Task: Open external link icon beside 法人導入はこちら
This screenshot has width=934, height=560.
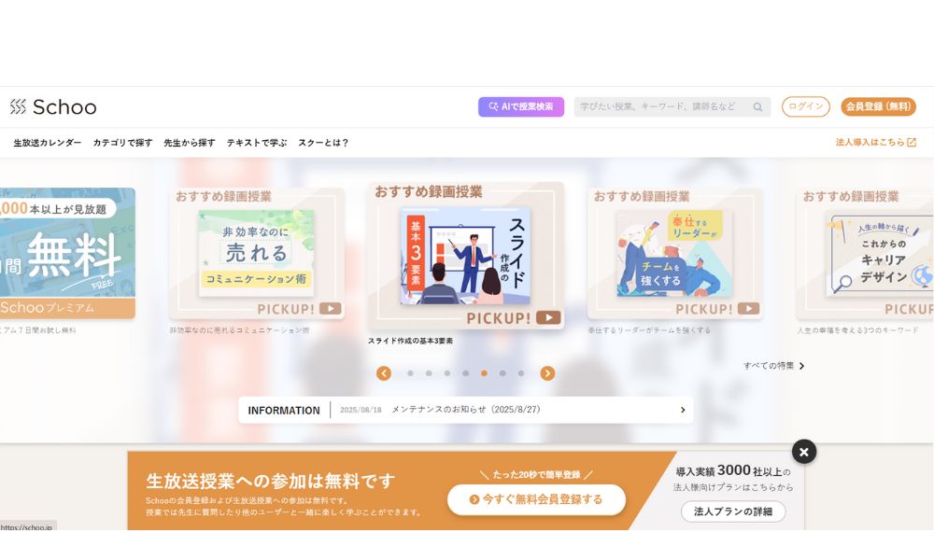Action: click(912, 142)
